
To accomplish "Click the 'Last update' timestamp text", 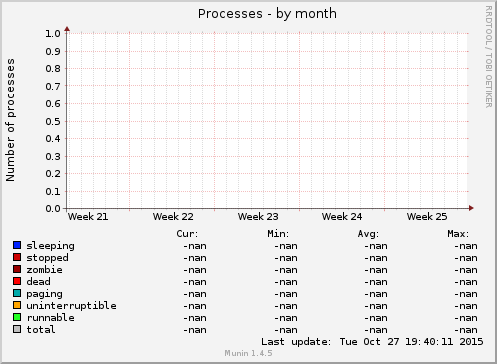I will 372,342.
